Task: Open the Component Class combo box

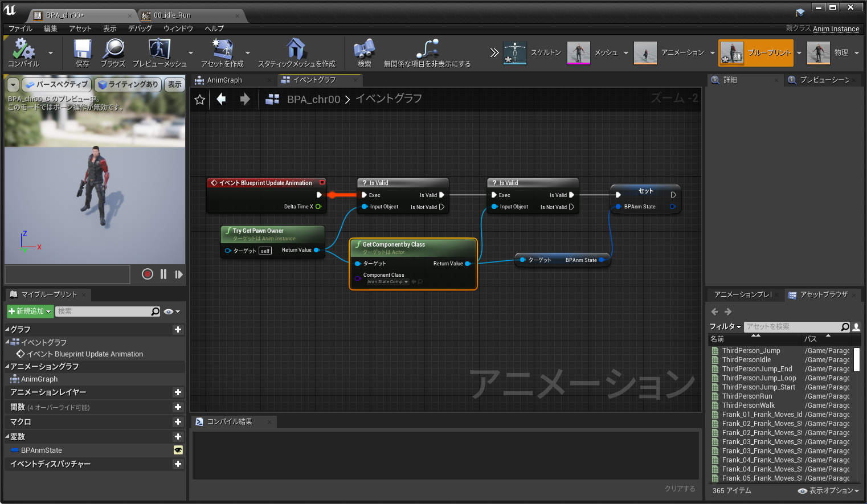Action: pos(387,281)
